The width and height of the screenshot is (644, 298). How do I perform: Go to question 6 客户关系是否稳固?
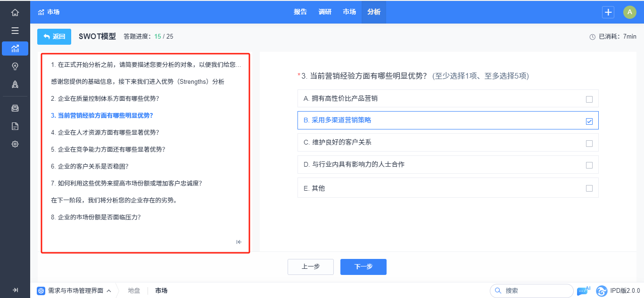click(x=90, y=166)
